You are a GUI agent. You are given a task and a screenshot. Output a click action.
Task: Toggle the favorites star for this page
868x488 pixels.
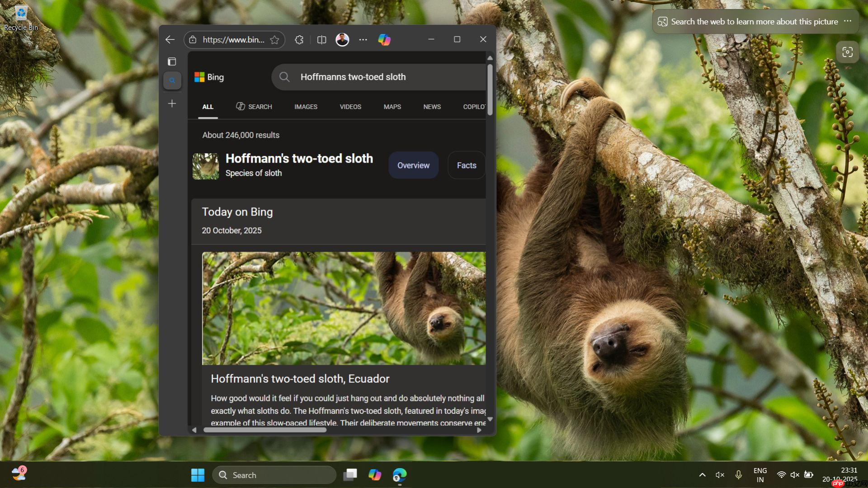[275, 40]
